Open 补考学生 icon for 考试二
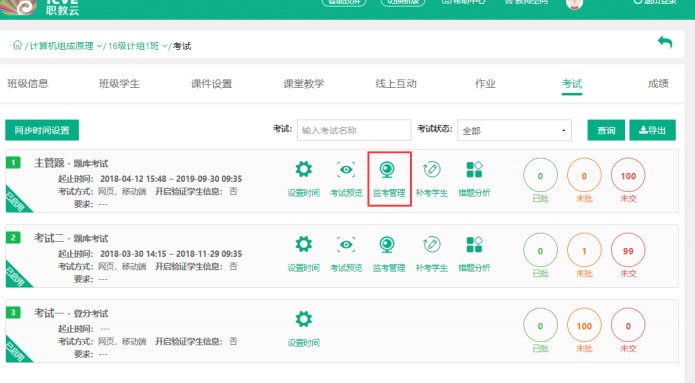The image size is (695, 383). click(x=431, y=244)
